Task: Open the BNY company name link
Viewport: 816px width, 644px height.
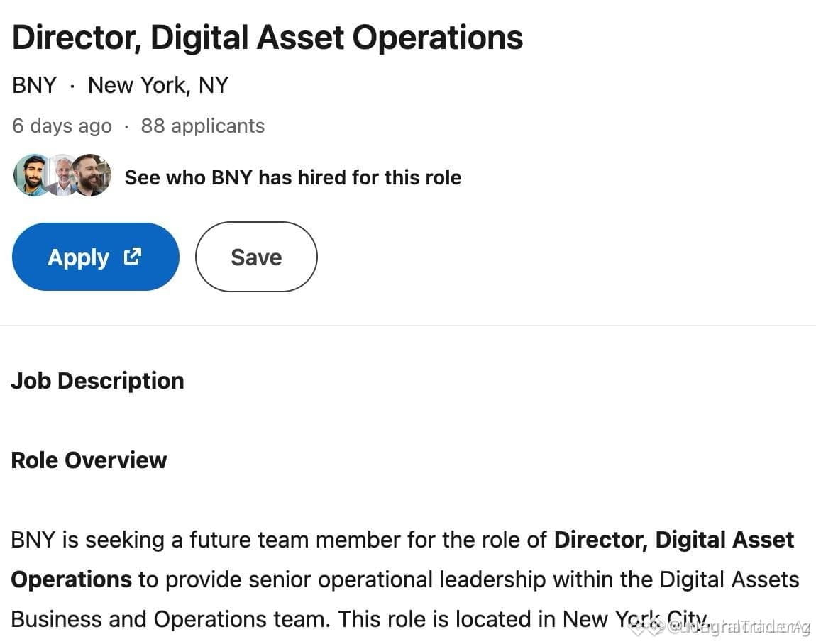Action: click(x=34, y=85)
